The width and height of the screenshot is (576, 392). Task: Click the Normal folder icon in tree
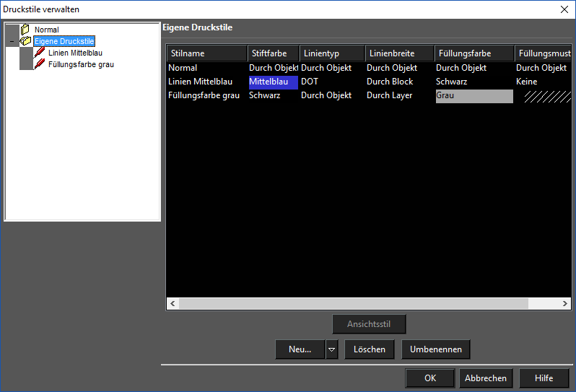(x=25, y=30)
